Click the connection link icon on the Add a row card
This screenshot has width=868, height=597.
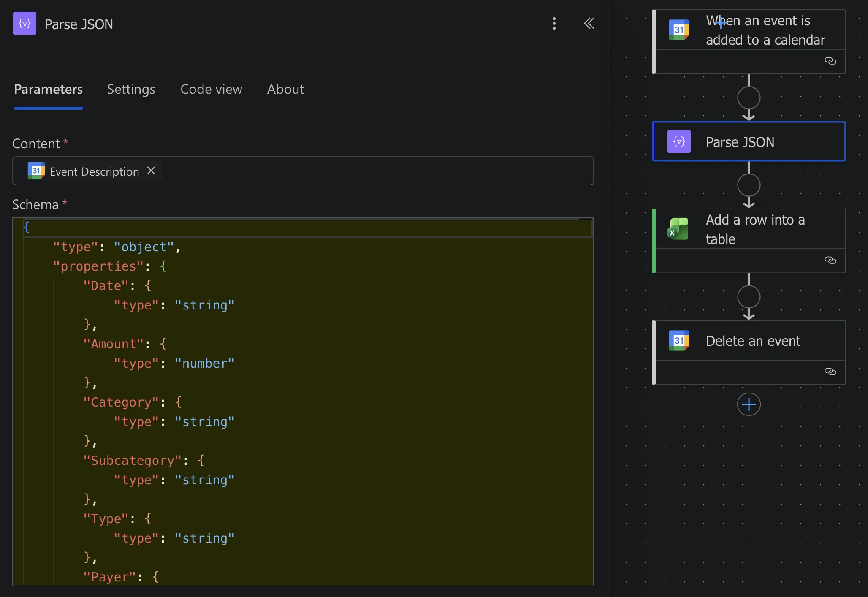830,260
